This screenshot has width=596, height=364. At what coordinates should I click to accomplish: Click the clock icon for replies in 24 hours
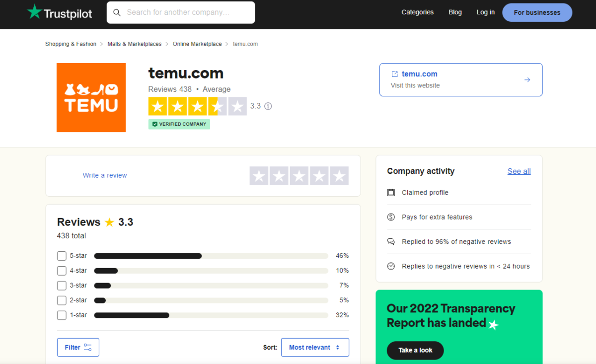(391, 266)
